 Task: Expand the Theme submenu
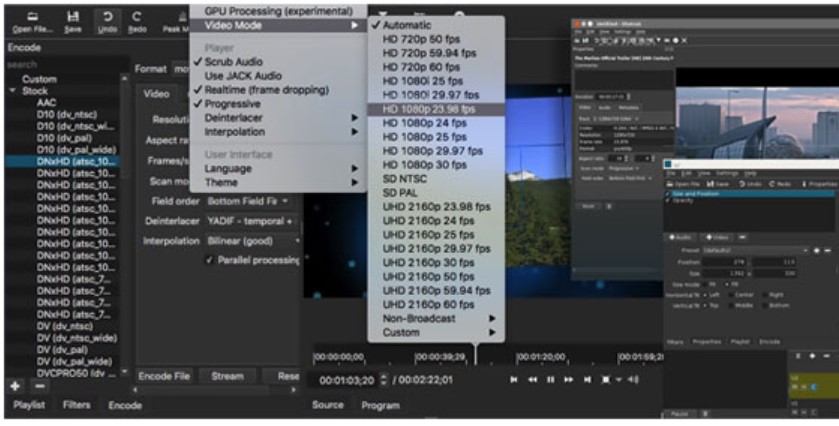278,182
